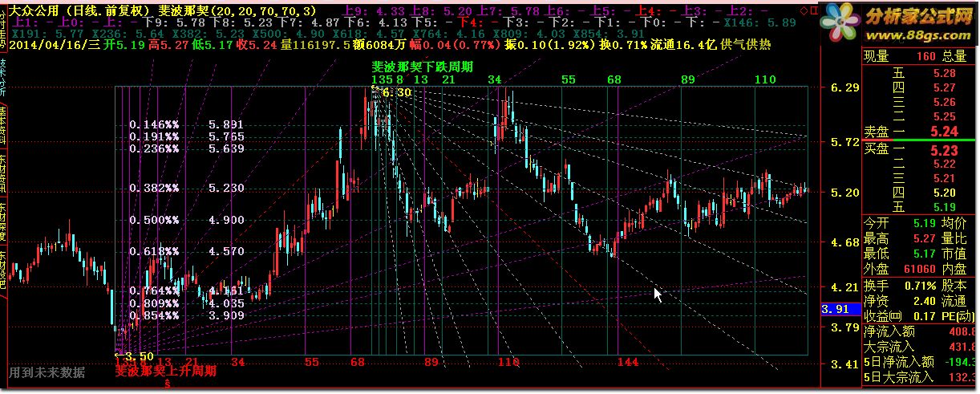Open the 东财深度 sidebar tab
Screen dimensions: 980x394
coord(3,221)
